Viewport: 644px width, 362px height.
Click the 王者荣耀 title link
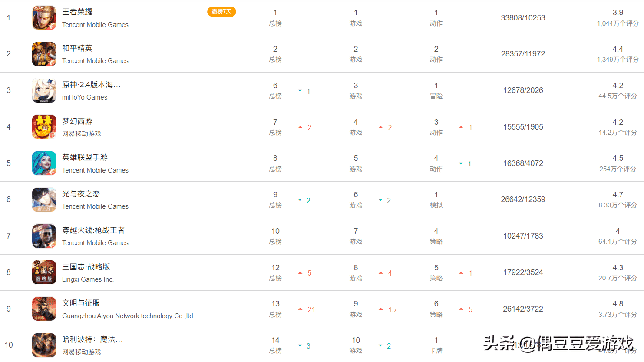coord(77,12)
